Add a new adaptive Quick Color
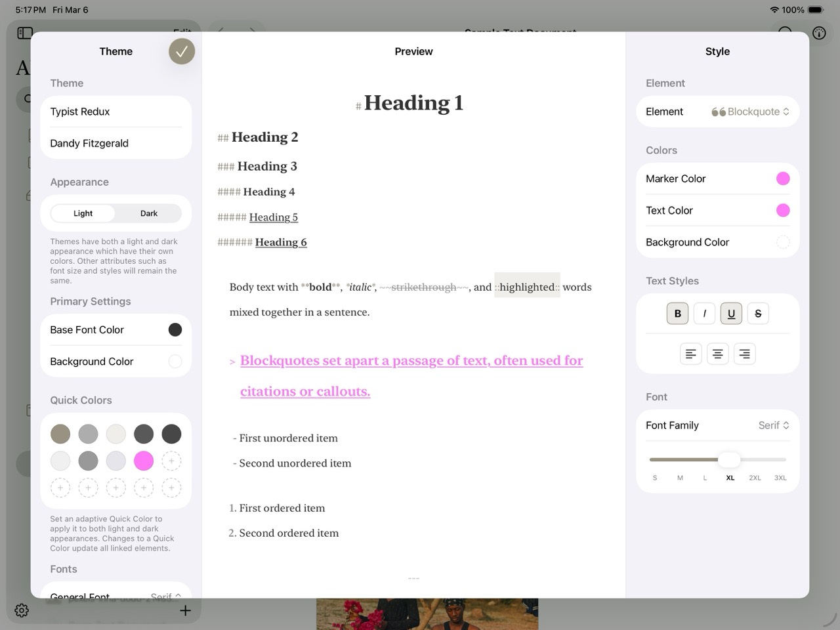 tap(171, 461)
